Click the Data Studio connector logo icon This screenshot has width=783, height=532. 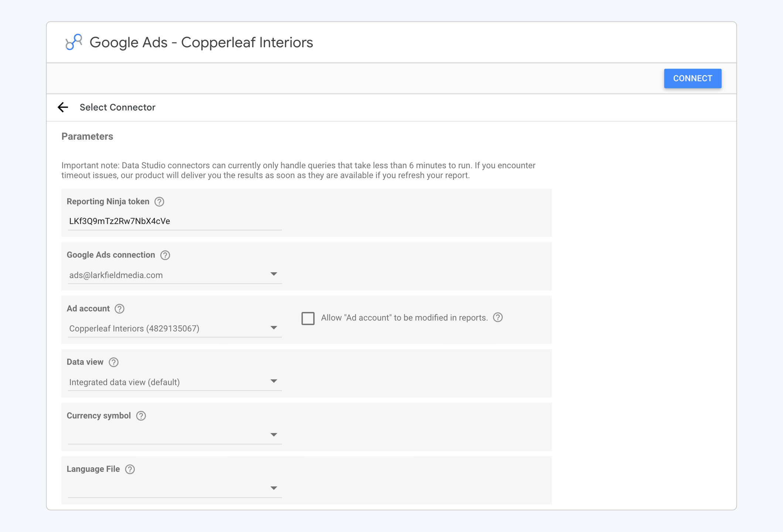point(73,42)
